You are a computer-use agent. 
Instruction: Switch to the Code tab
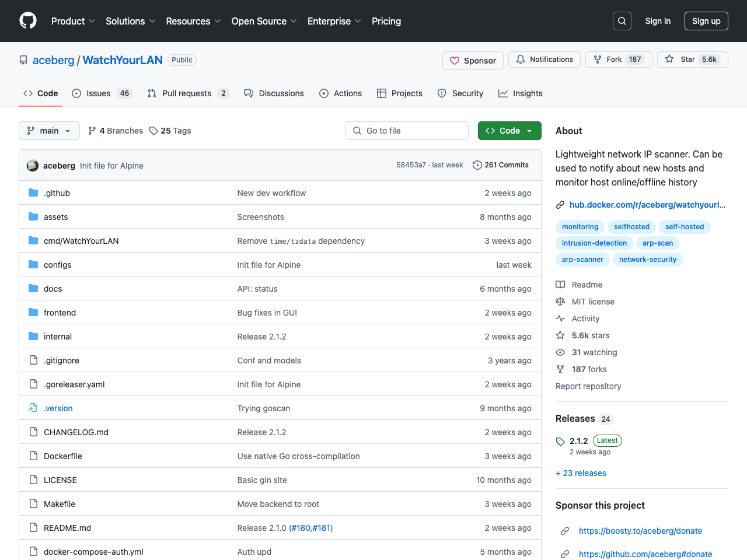[x=41, y=93]
